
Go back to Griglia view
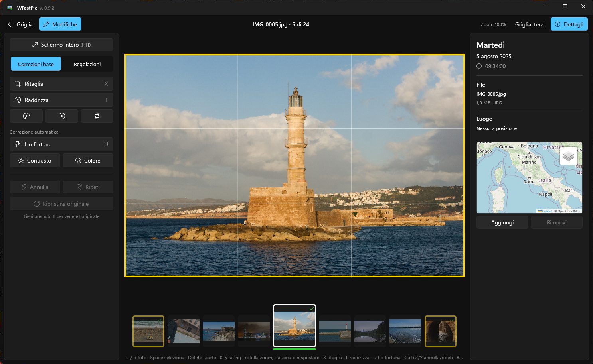(x=20, y=24)
